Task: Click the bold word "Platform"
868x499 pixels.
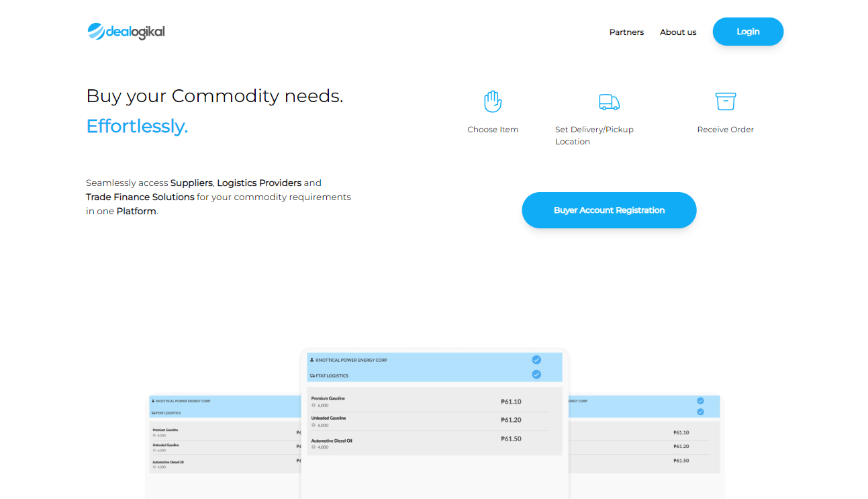Action: click(136, 211)
